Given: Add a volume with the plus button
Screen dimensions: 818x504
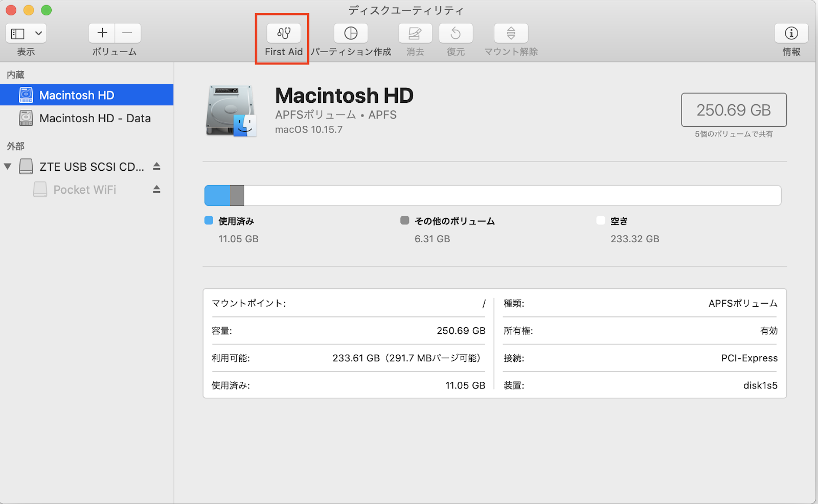Looking at the screenshot, I should 102,33.
